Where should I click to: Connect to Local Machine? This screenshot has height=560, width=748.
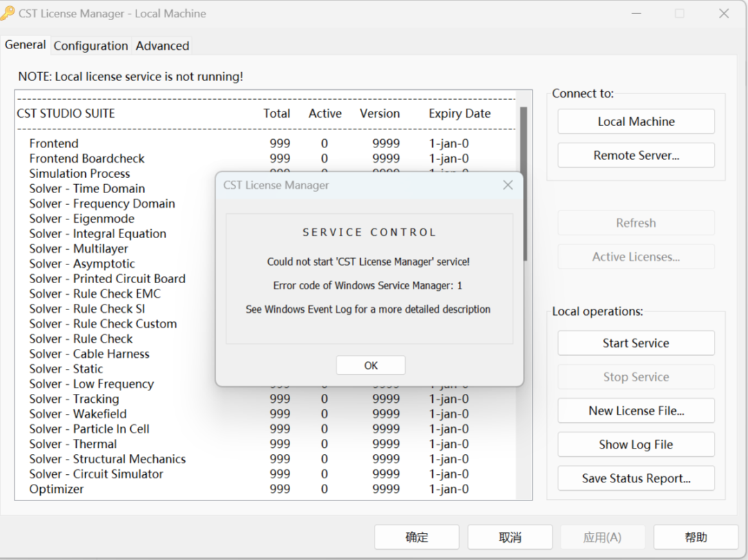636,122
